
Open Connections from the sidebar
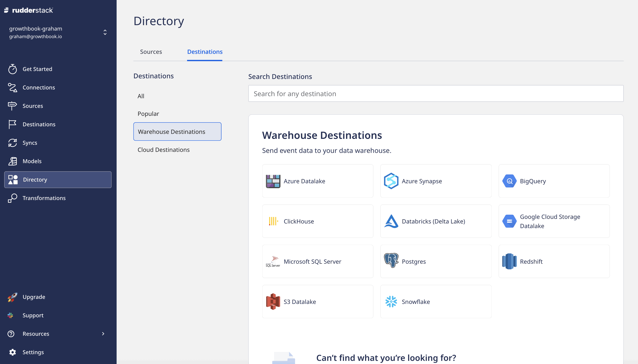(x=38, y=87)
